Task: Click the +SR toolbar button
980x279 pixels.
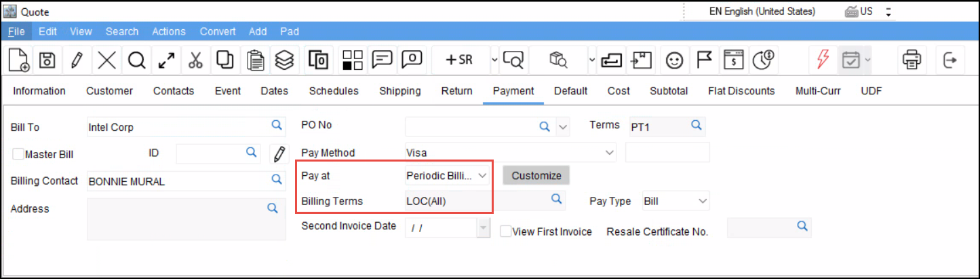Action: (458, 60)
